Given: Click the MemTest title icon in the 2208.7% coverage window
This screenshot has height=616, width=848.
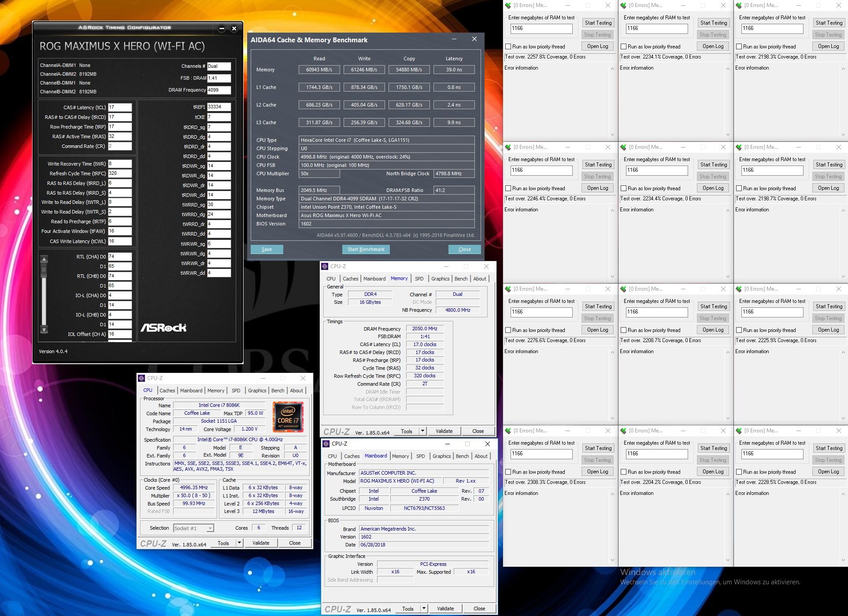Looking at the screenshot, I should [623, 289].
